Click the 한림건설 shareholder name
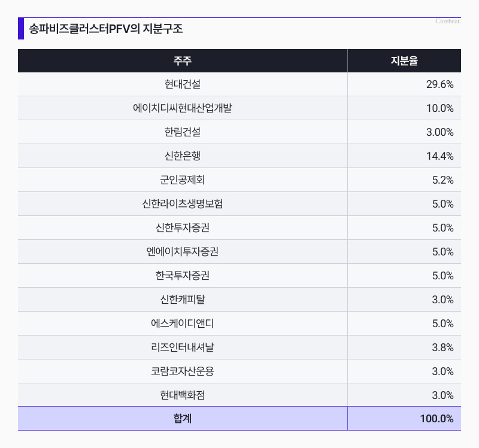The image size is (479, 448). (x=183, y=132)
